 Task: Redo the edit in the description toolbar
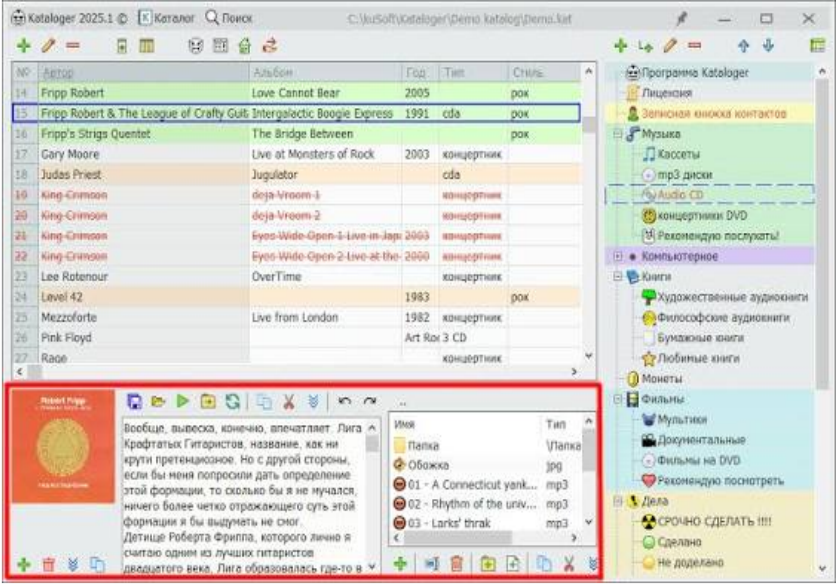[x=369, y=401]
